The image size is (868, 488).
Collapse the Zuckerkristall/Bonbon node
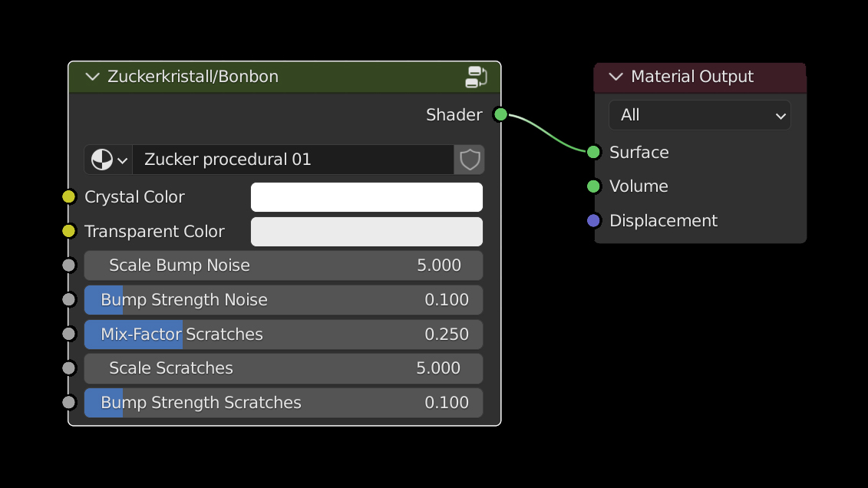pos(93,77)
